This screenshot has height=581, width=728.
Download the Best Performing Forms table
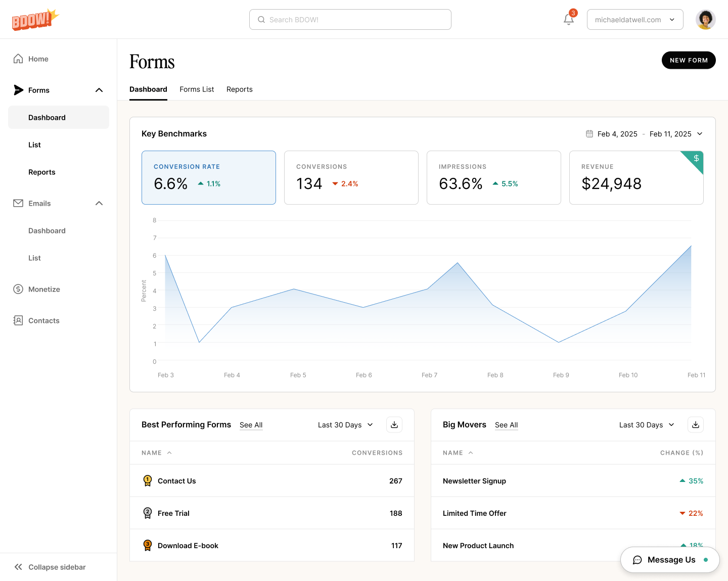pos(394,425)
